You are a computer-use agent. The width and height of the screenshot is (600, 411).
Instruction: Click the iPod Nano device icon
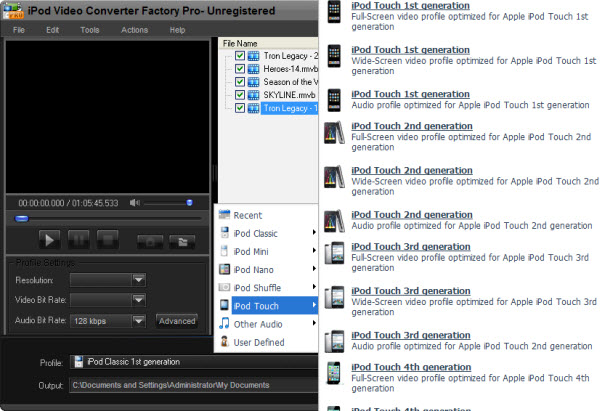pyautogui.click(x=224, y=269)
